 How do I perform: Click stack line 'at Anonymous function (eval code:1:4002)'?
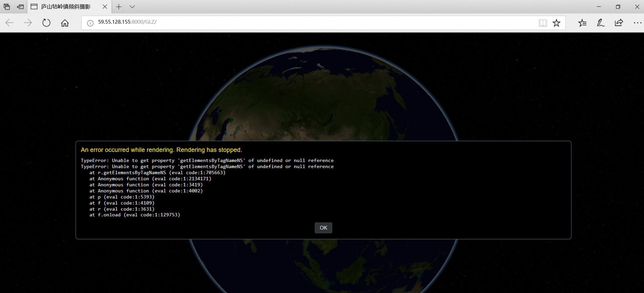[146, 190]
